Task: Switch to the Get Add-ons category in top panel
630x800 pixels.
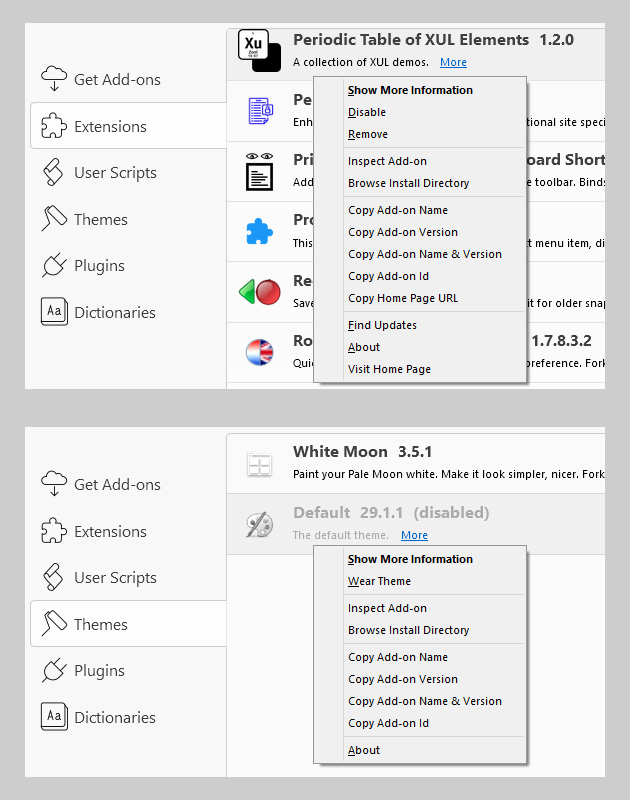Action: tap(129, 79)
